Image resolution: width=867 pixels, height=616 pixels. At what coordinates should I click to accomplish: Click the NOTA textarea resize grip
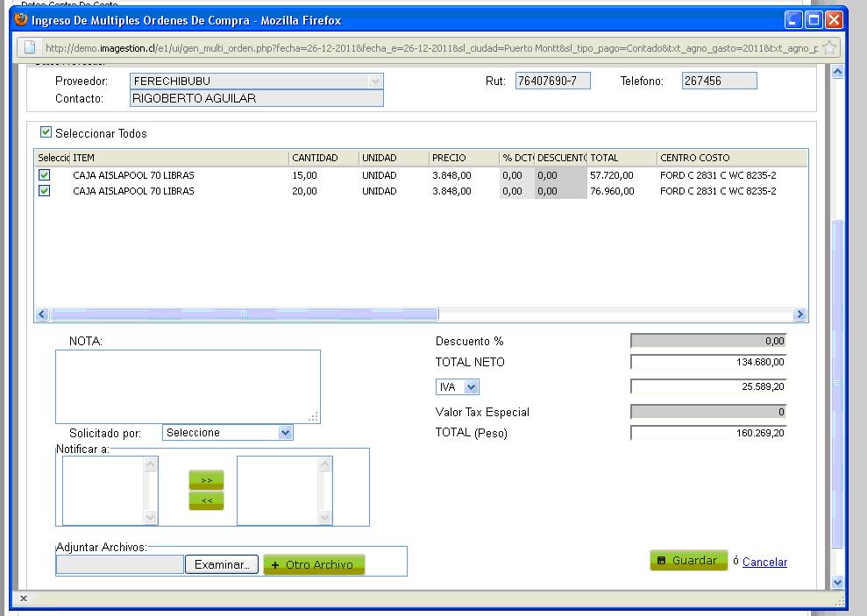(313, 416)
